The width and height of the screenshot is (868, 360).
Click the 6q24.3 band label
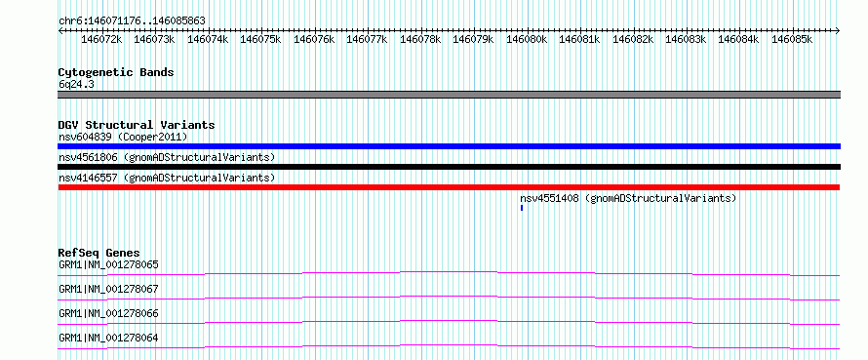pos(76,84)
